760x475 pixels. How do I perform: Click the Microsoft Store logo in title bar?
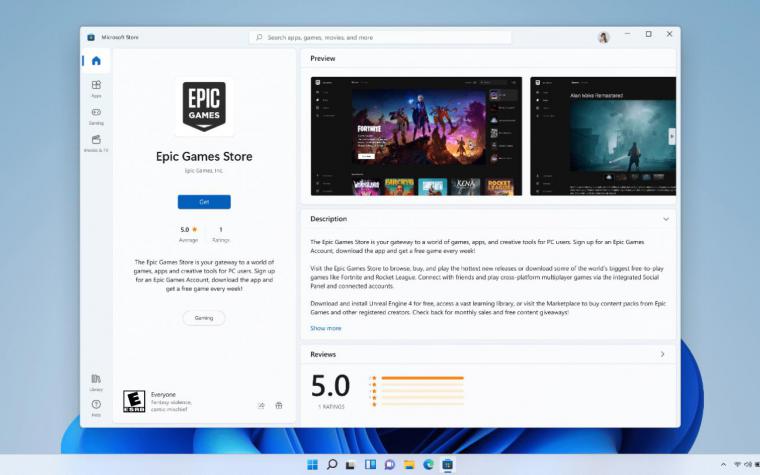click(91, 37)
